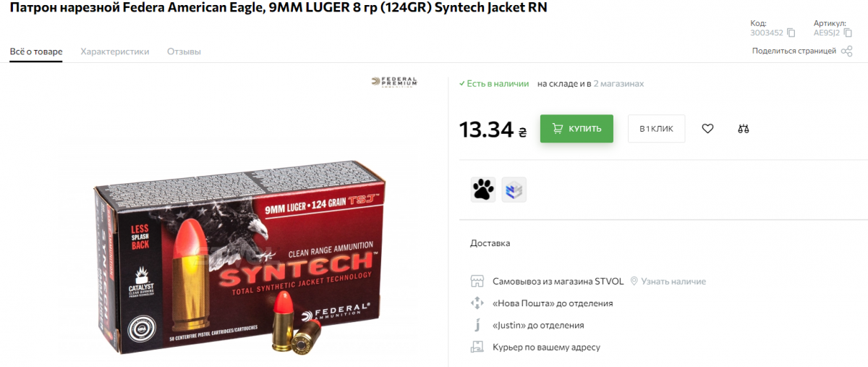Click the courier delivery icon

coord(477,347)
